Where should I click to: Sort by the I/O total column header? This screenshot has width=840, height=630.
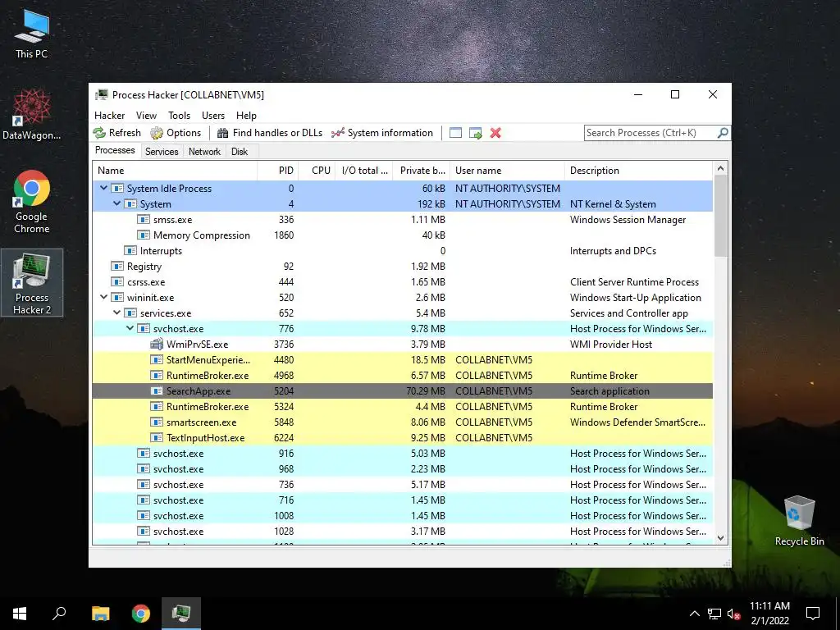(363, 171)
